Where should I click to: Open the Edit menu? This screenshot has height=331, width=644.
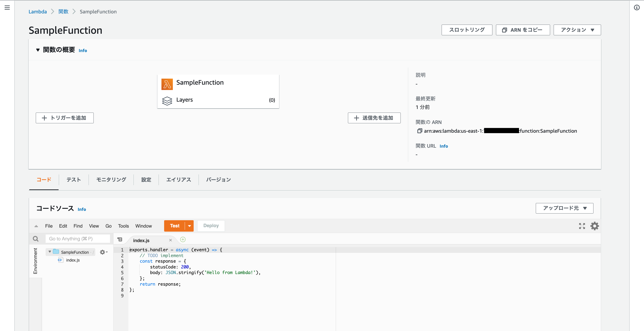[63, 226]
